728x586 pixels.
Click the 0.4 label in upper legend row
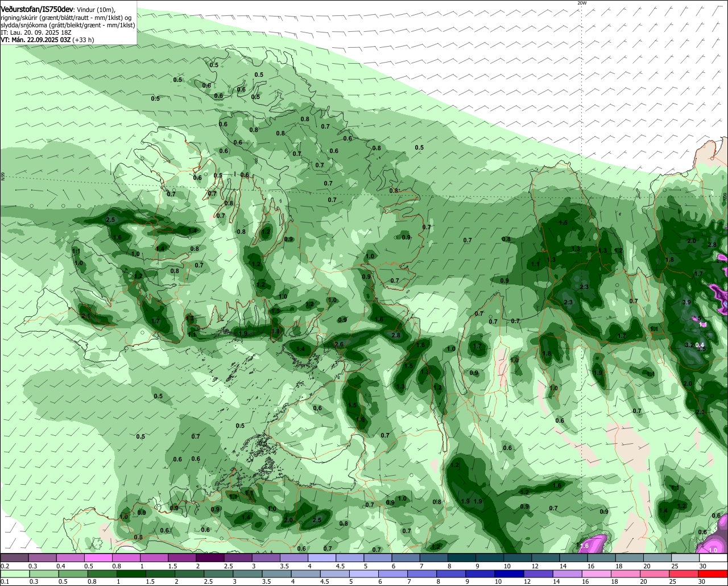61,566
